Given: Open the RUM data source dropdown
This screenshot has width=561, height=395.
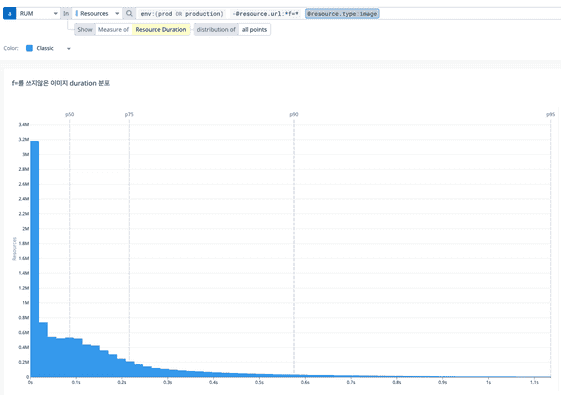Looking at the screenshot, I should pos(38,14).
